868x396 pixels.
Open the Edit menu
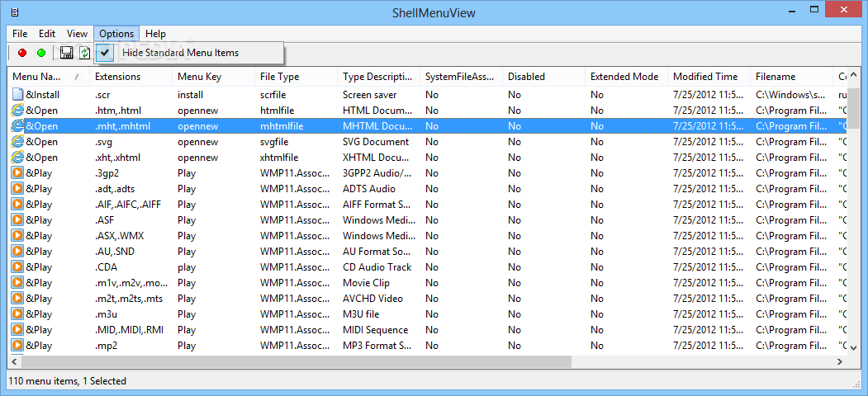point(47,34)
